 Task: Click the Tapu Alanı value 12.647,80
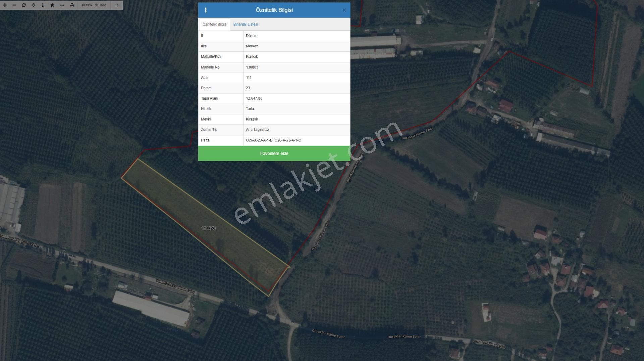tap(254, 98)
